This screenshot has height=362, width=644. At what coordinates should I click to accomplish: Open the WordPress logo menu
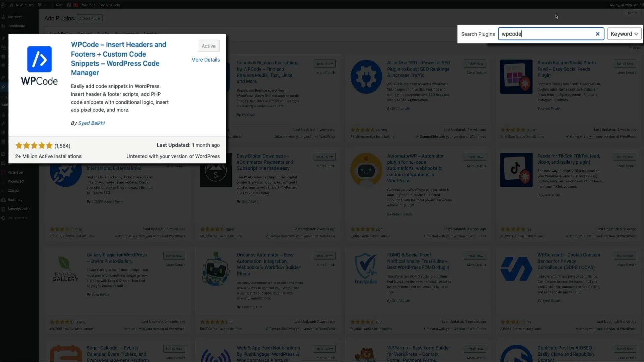pyautogui.click(x=4, y=5)
